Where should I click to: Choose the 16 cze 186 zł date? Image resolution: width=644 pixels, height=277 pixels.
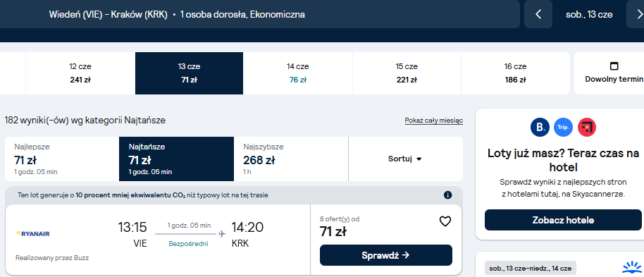516,73
